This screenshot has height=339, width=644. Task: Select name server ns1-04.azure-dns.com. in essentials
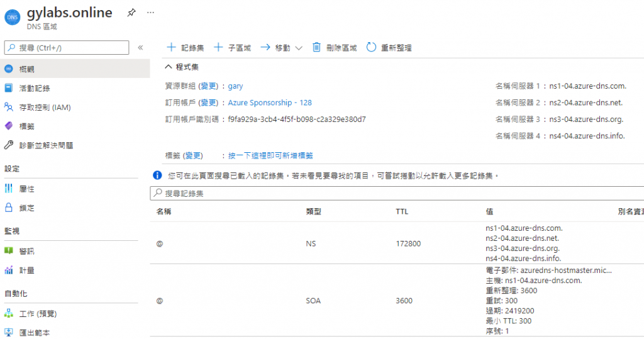click(588, 86)
